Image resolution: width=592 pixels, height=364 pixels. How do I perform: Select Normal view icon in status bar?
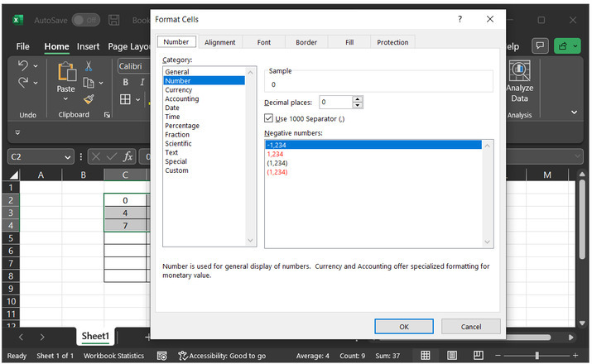(425, 355)
